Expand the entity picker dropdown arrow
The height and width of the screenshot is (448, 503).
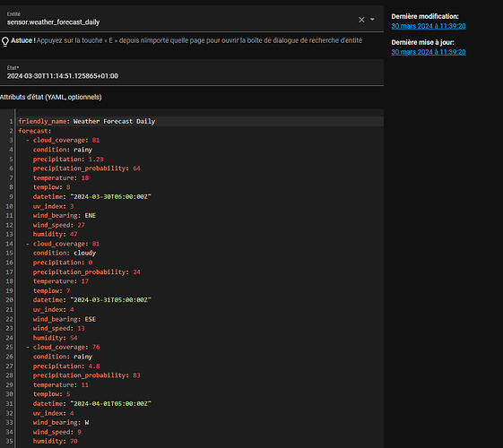372,20
